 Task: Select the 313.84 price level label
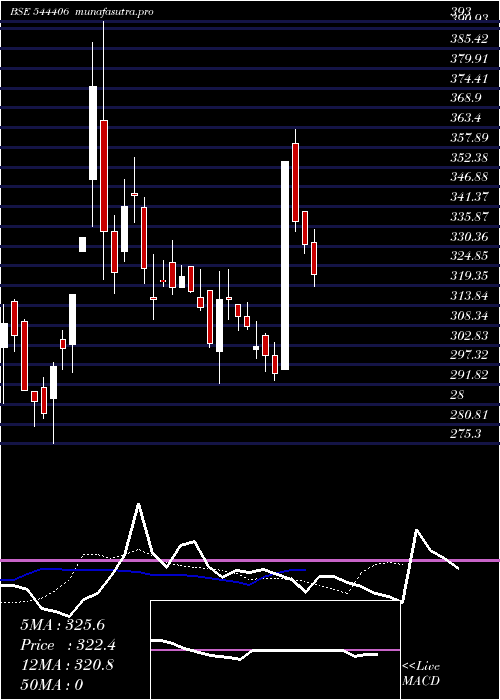469,296
